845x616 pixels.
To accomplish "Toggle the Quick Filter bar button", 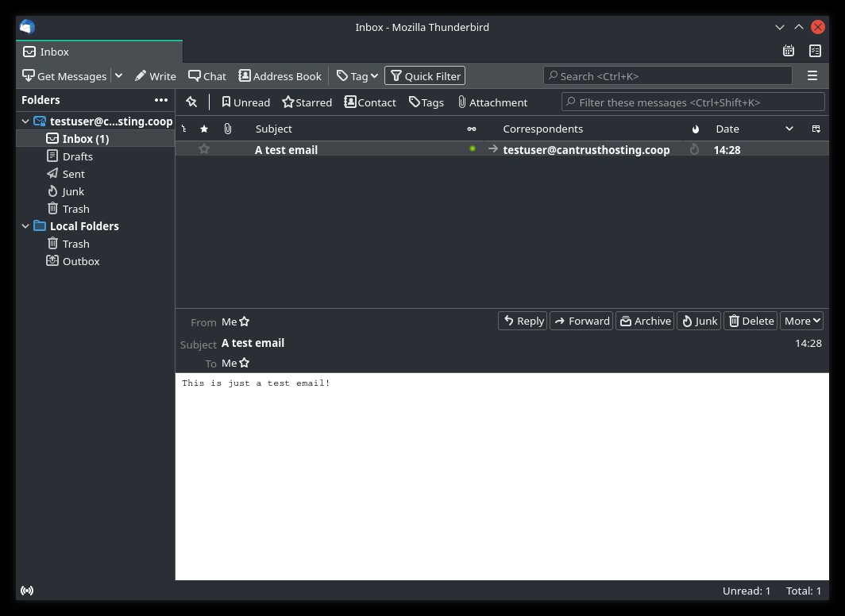I will pyautogui.click(x=425, y=76).
